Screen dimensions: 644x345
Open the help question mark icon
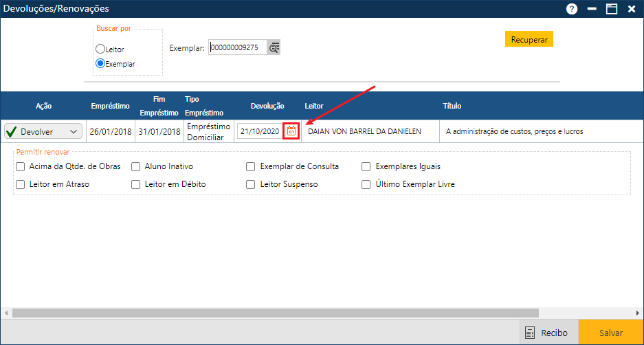(572, 9)
